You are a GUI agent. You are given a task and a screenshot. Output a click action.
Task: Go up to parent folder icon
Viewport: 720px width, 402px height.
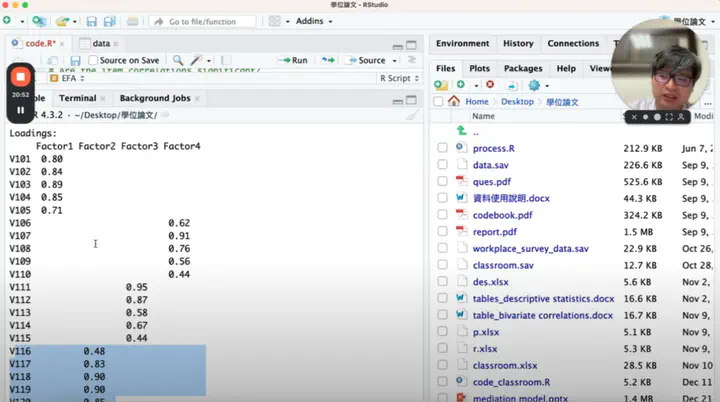pos(461,131)
